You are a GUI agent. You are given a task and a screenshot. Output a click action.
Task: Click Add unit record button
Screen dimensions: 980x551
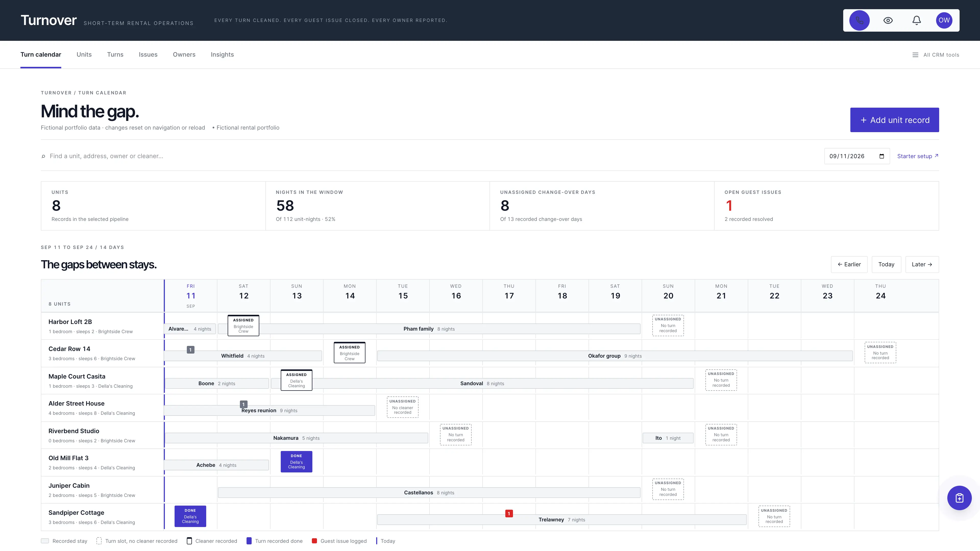pos(895,120)
